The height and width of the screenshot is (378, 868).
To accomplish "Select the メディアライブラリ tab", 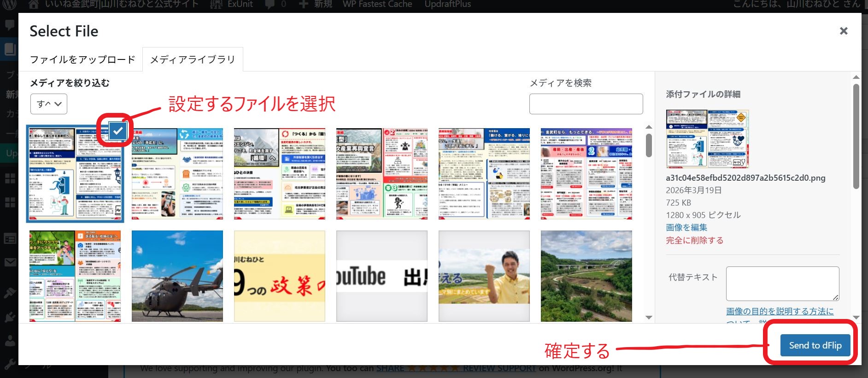I will [193, 59].
